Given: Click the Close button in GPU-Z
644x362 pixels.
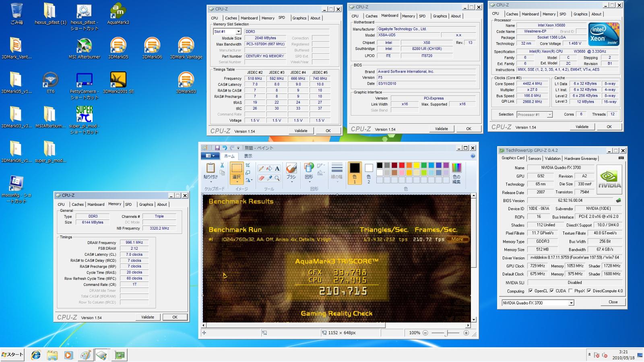Looking at the screenshot, I should click(613, 302).
